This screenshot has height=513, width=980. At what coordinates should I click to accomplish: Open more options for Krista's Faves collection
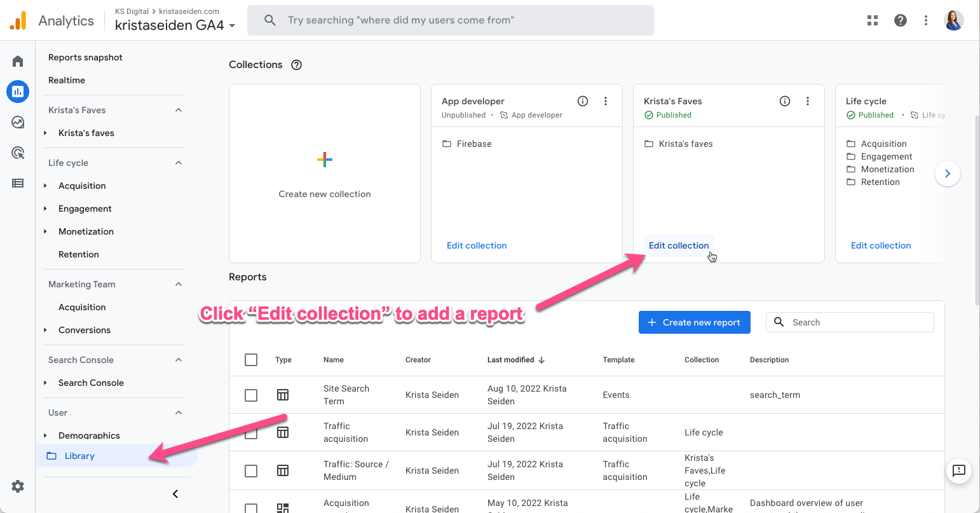click(x=808, y=101)
